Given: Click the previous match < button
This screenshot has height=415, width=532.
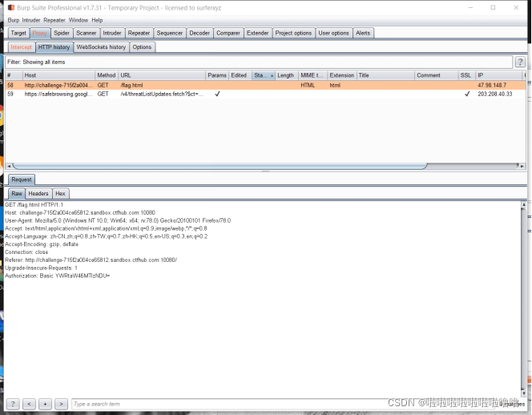Looking at the screenshot, I should (29, 404).
